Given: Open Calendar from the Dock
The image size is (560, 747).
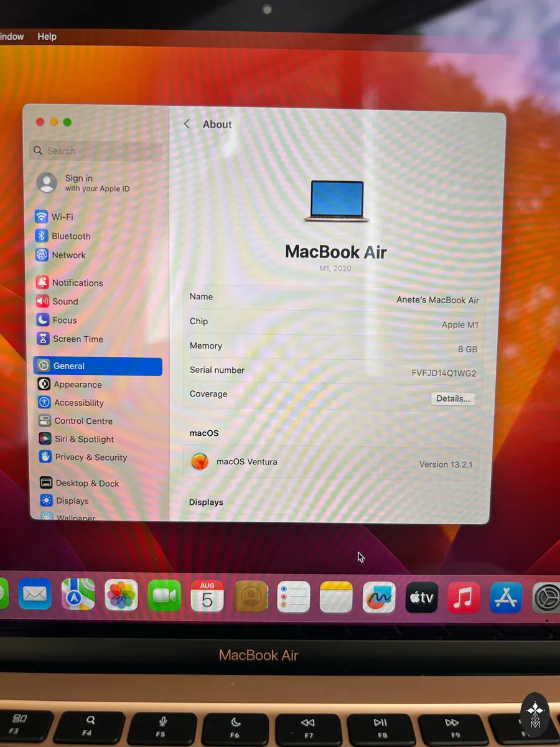Looking at the screenshot, I should click(207, 596).
